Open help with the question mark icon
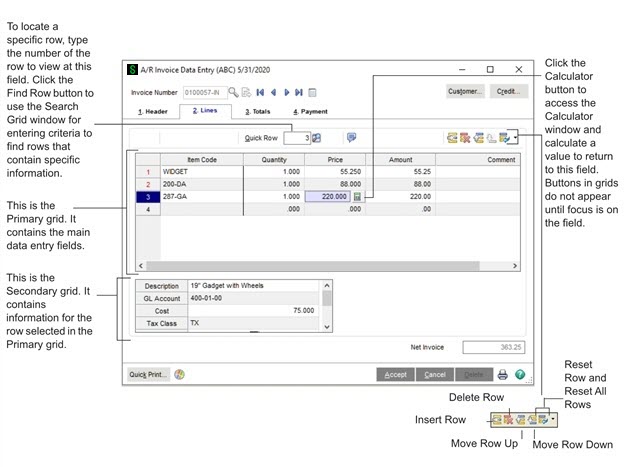The height and width of the screenshot is (467, 626). point(520,375)
